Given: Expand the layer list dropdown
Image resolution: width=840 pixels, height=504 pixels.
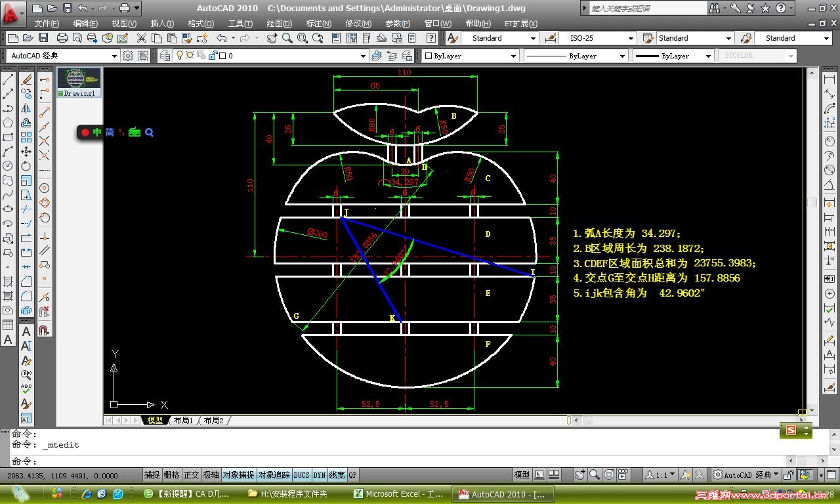Looking at the screenshot, I should (364, 56).
